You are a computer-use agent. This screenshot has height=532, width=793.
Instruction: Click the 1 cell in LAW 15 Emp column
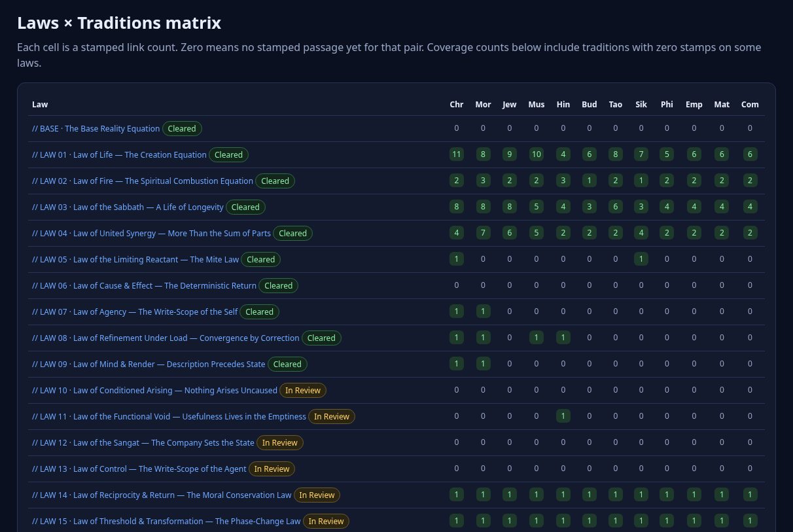[x=694, y=521]
